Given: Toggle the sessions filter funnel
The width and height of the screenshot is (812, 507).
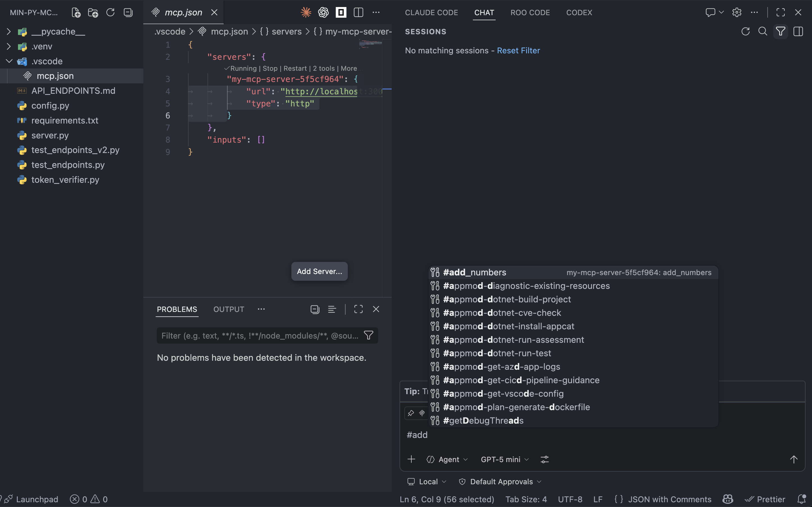Looking at the screenshot, I should coord(781,31).
